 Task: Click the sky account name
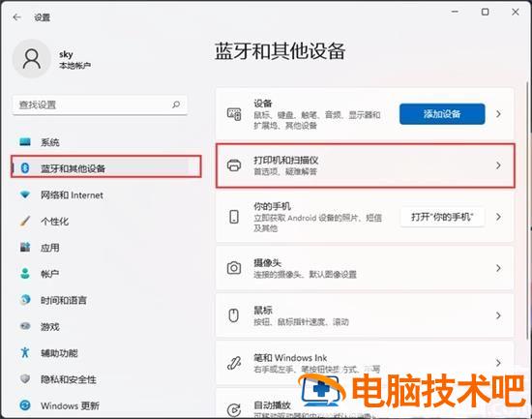66,54
